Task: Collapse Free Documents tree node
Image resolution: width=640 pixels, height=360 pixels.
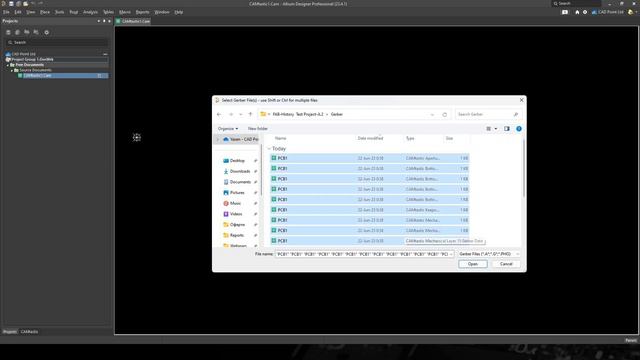Action: 7,65
